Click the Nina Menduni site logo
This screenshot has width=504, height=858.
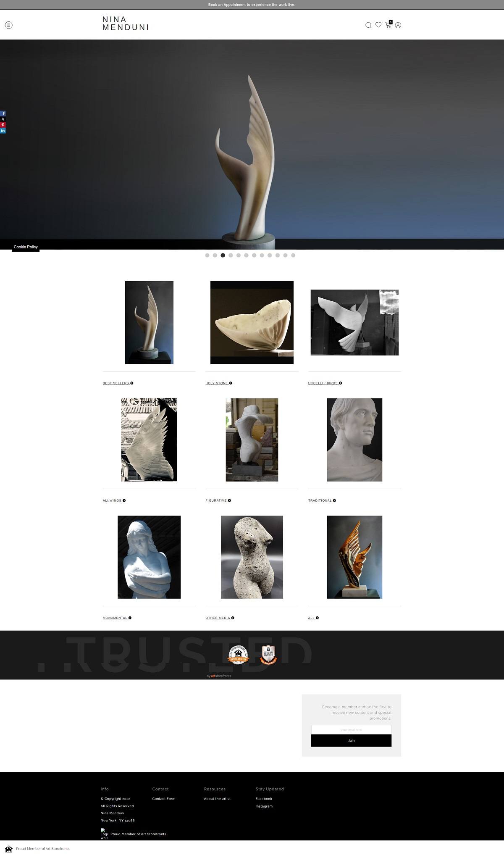125,24
